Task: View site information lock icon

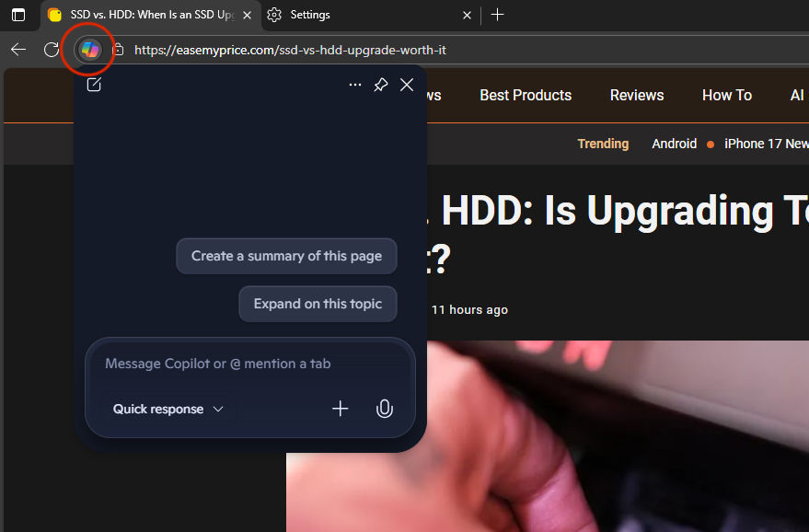Action: [118, 50]
